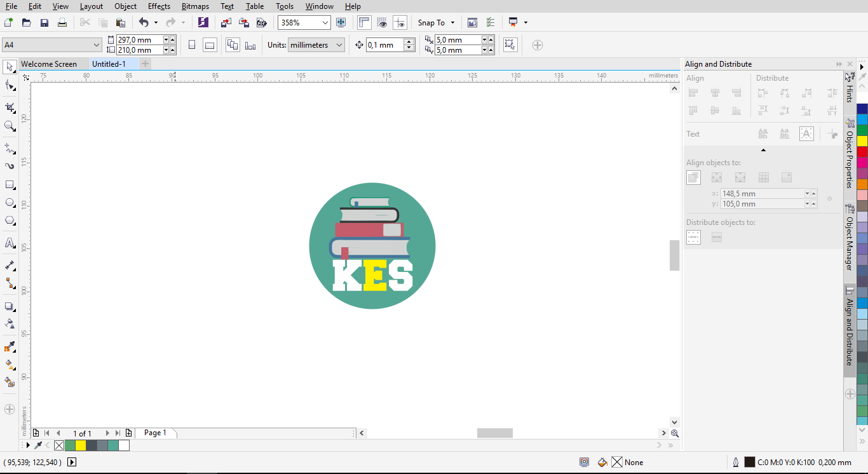The width and height of the screenshot is (868, 474).
Task: Click the Publish to PDF icon
Action: coord(261,22)
